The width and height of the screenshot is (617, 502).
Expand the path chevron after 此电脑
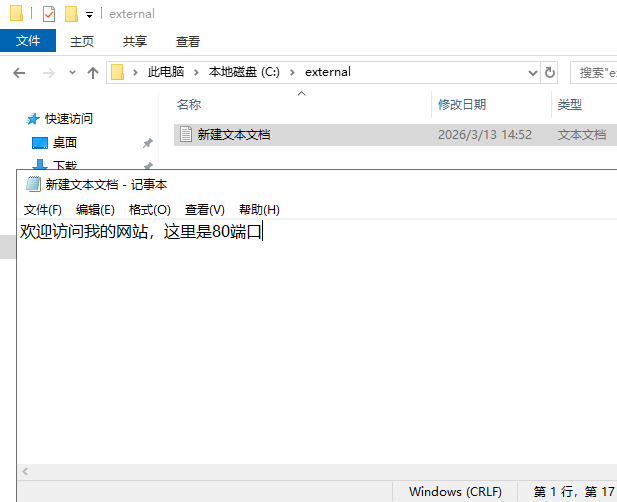pos(200,73)
